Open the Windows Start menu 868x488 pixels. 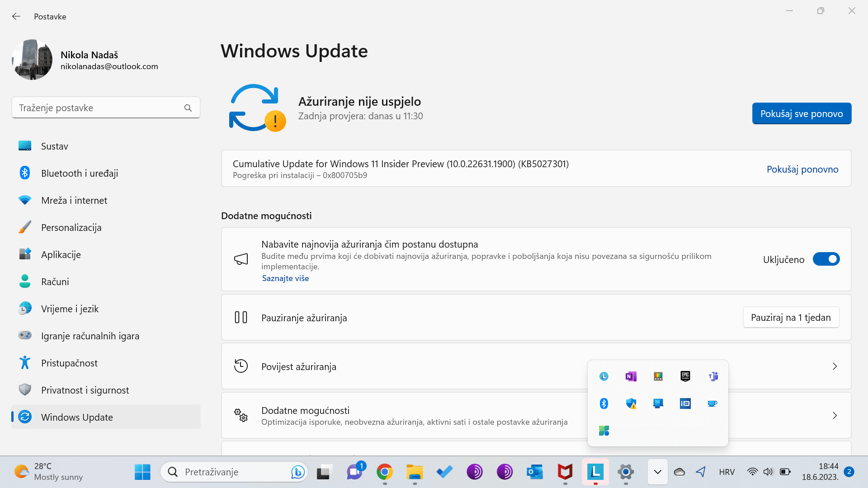pos(142,472)
